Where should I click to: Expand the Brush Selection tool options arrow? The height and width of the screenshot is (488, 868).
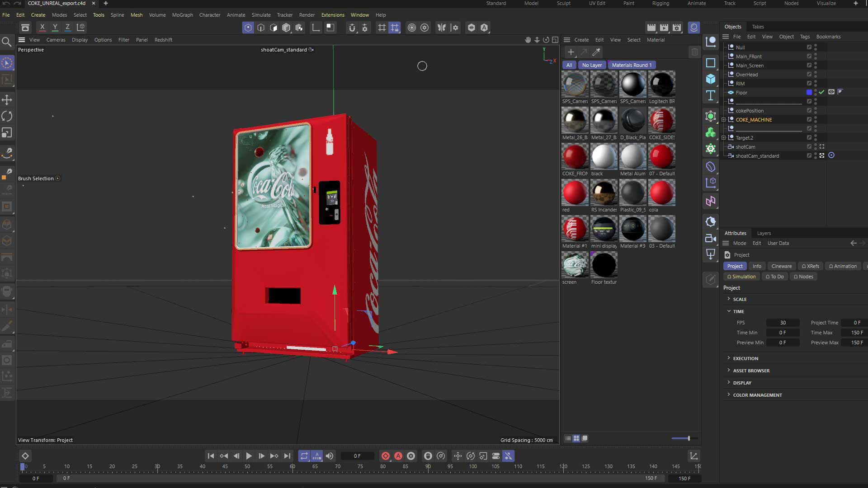click(x=58, y=178)
